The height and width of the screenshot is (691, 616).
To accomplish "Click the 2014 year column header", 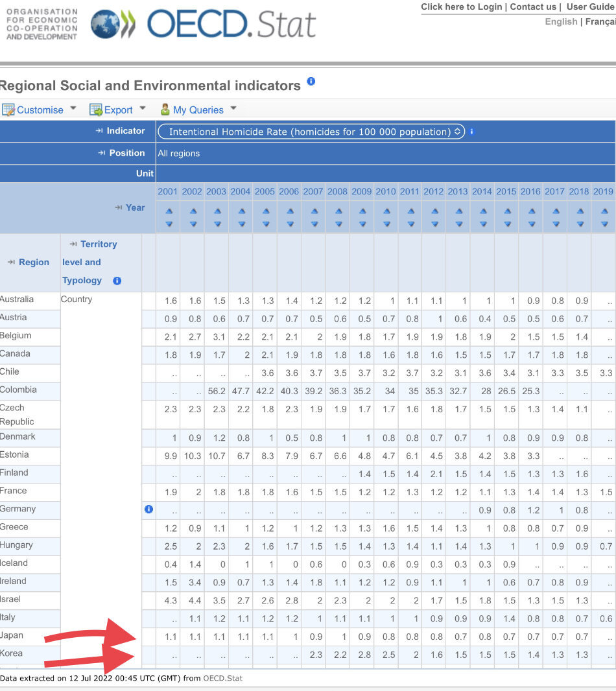I will coord(482,191).
